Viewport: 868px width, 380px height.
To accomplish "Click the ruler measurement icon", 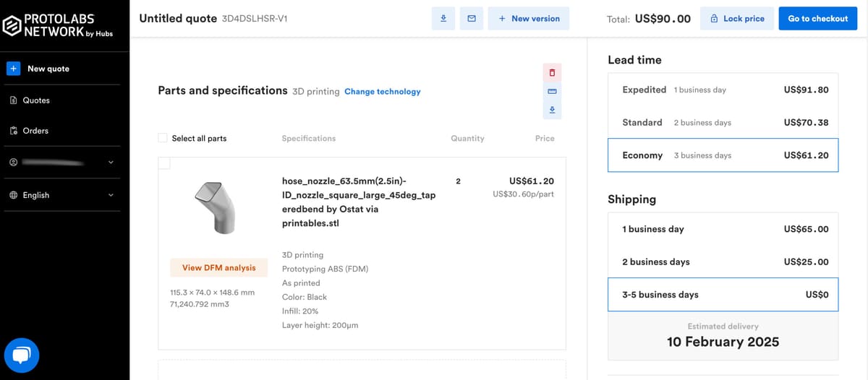I will click(552, 92).
